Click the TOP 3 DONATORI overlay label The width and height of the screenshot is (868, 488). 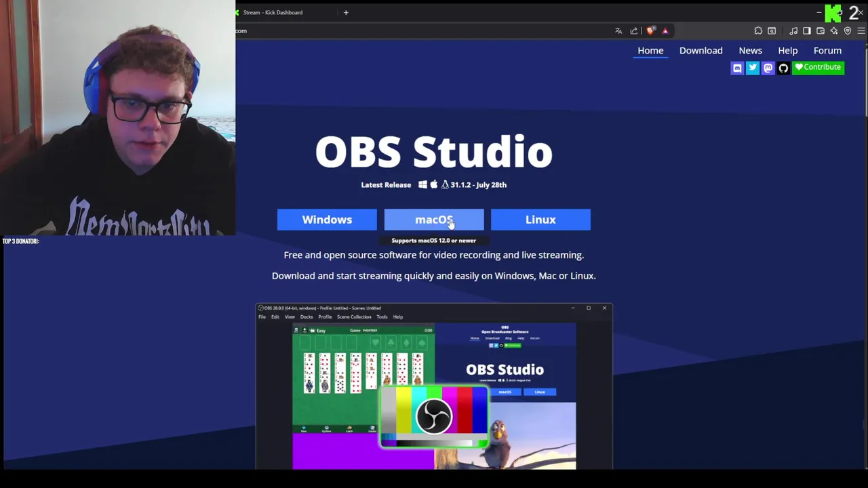[20, 241]
